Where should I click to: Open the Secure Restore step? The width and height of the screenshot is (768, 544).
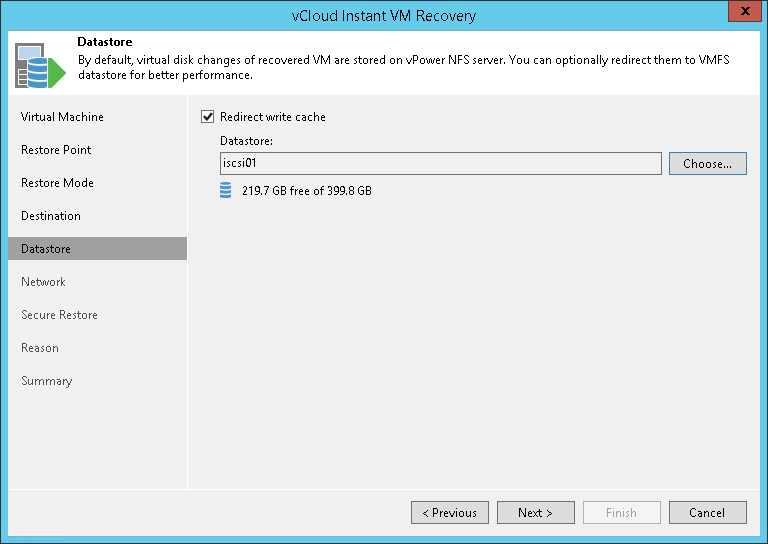[59, 315]
